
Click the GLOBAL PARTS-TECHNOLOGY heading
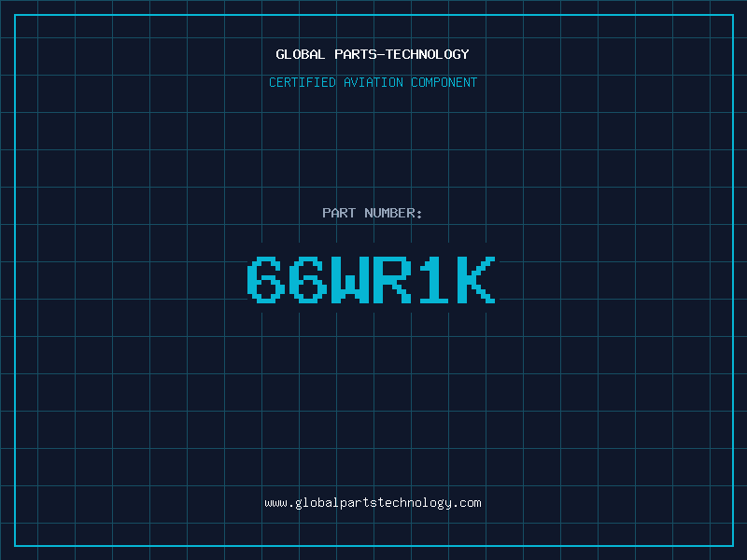(x=373, y=54)
